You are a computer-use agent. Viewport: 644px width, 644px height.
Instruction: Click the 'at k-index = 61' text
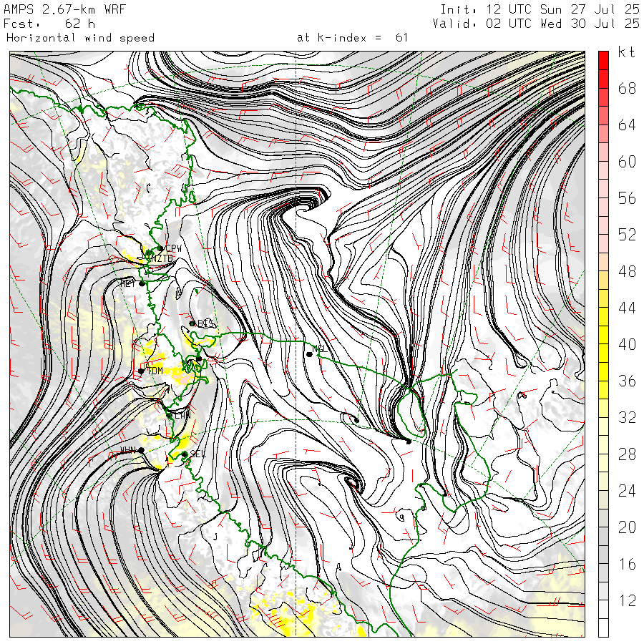[352, 38]
